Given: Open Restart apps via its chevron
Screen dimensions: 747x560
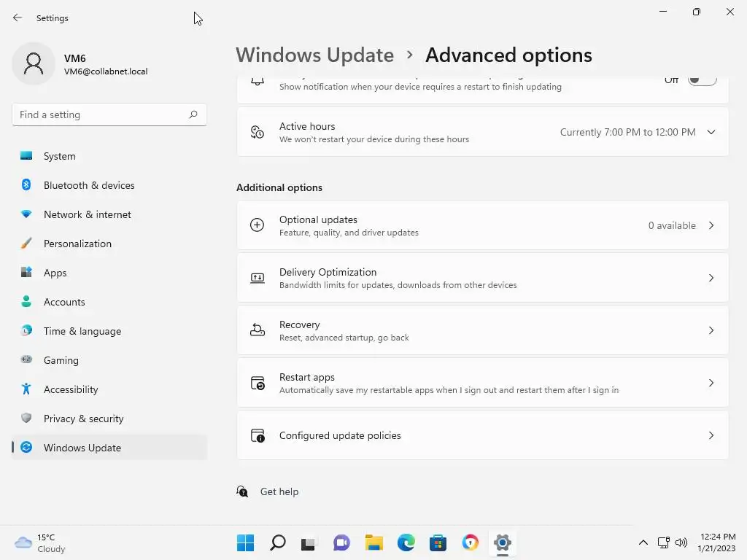Looking at the screenshot, I should [711, 383].
